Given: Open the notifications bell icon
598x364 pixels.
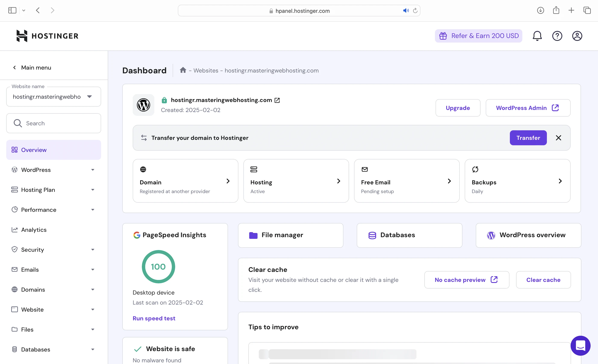Looking at the screenshot, I should [537, 36].
